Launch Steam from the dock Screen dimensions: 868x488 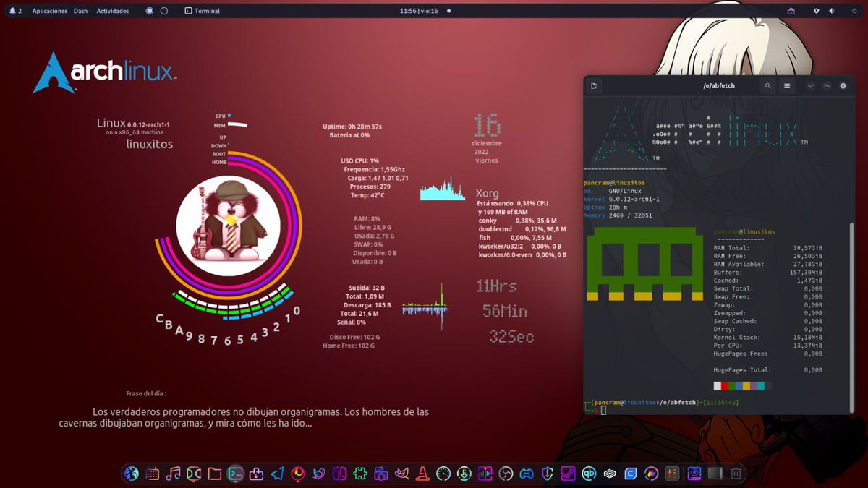[x=569, y=474]
